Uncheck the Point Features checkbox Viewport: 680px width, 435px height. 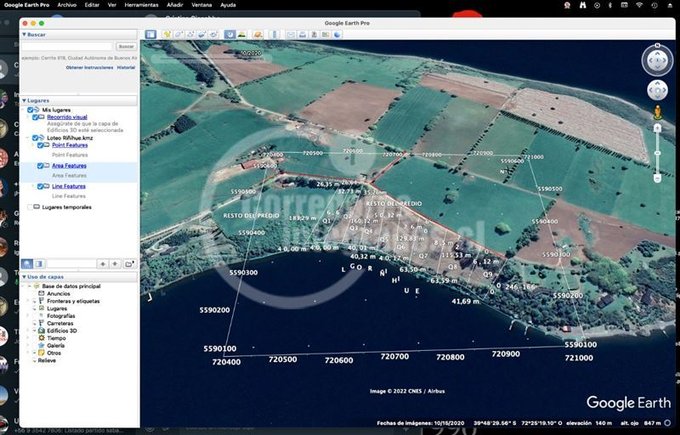pyautogui.click(x=40, y=145)
